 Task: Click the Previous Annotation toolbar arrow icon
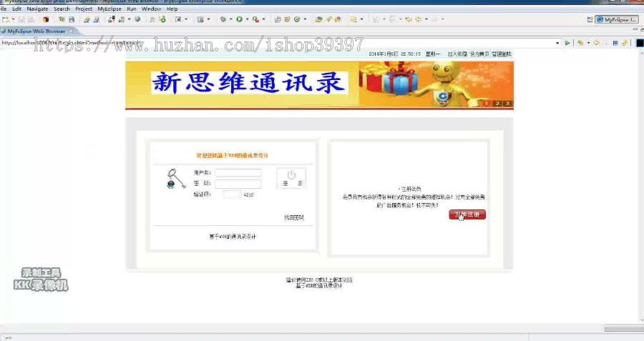392,19
